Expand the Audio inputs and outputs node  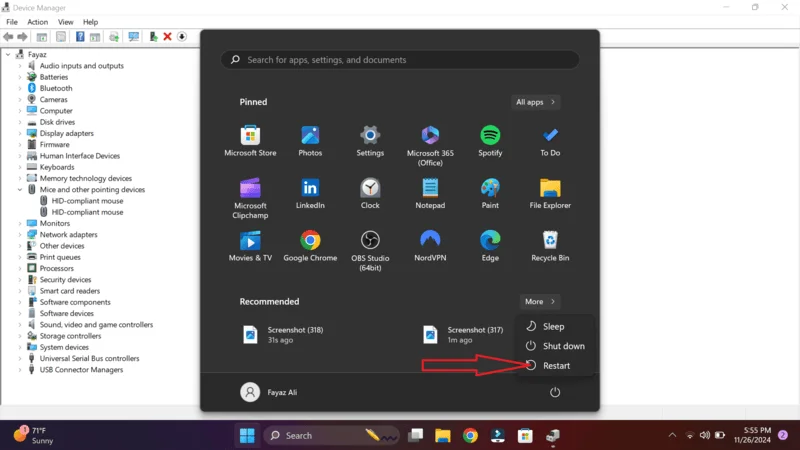coord(20,66)
